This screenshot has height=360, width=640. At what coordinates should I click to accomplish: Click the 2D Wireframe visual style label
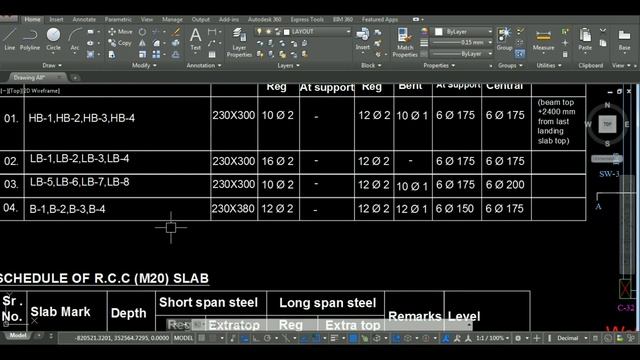41,91
